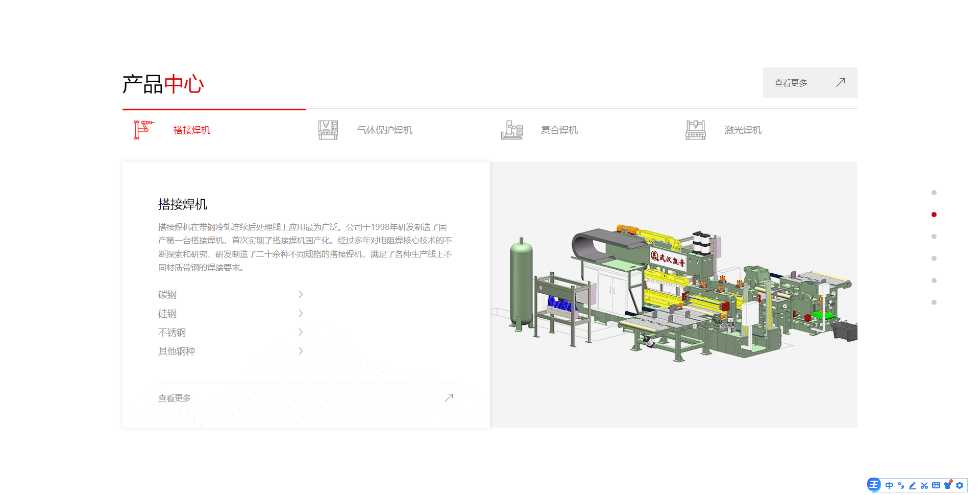Toggle Chinese/English mode 中 icon

[889, 485]
